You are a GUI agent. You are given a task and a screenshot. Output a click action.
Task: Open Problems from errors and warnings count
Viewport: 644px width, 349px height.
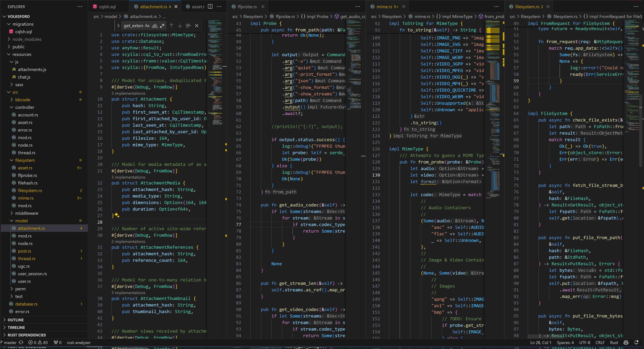coord(38,342)
